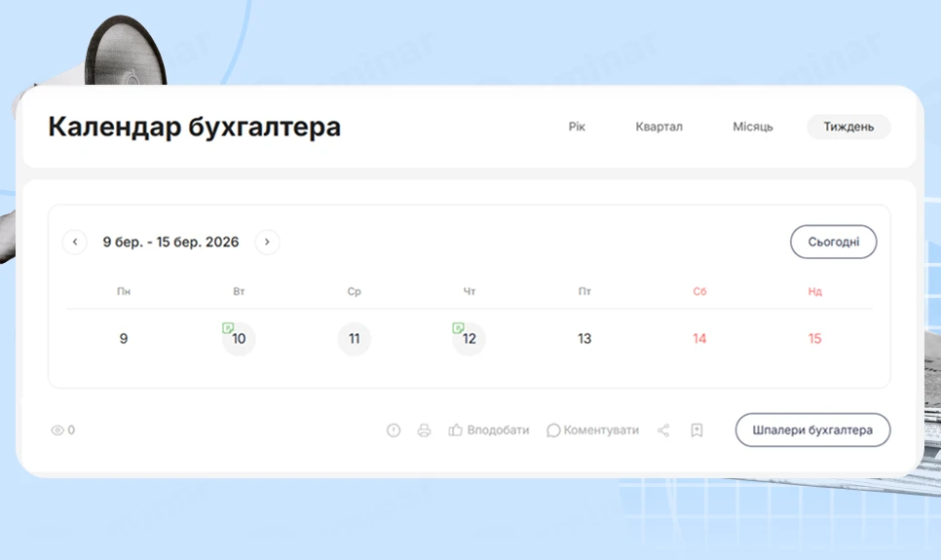Click the views eye icon
941x560 pixels.
click(57, 430)
